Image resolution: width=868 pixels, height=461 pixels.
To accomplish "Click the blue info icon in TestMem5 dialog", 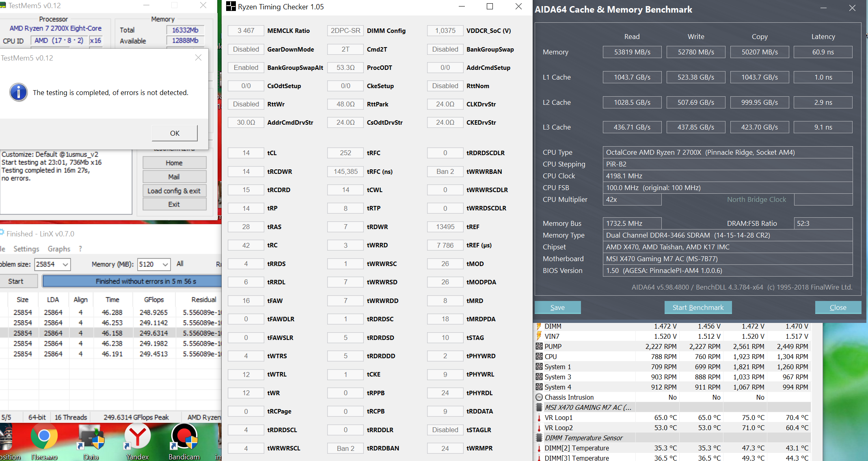I will pyautogui.click(x=18, y=93).
